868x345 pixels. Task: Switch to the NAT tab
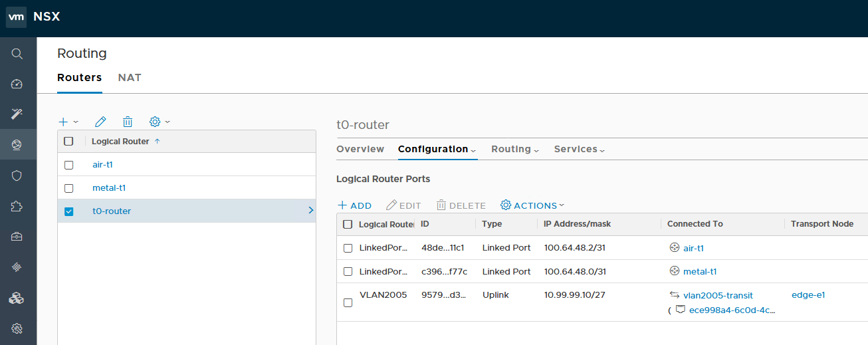pyautogui.click(x=130, y=78)
